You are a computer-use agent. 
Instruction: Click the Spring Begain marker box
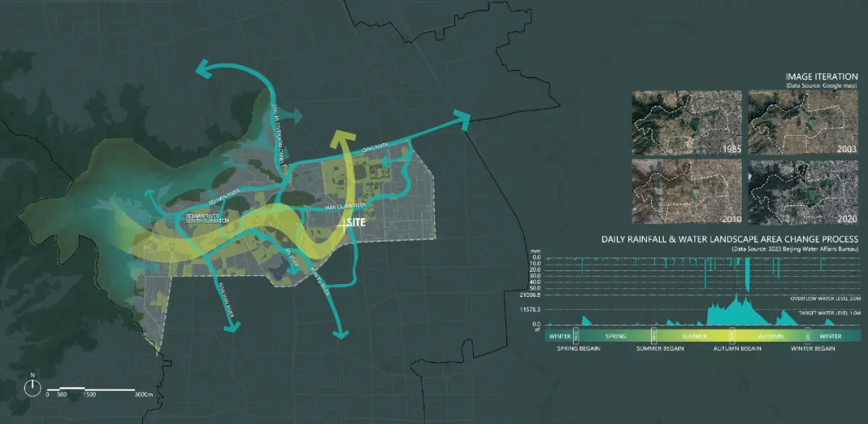pyautogui.click(x=575, y=335)
